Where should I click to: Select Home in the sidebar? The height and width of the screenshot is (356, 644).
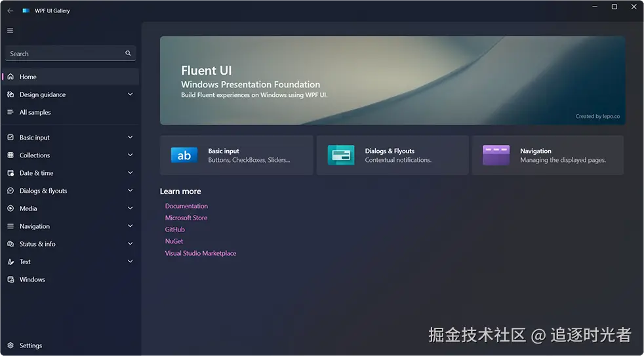tap(70, 77)
